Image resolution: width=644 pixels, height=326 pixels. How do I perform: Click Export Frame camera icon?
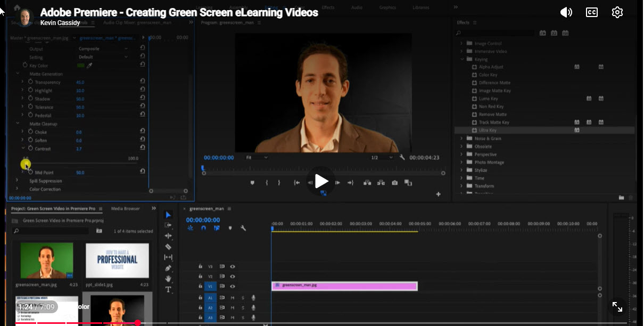pos(394,183)
